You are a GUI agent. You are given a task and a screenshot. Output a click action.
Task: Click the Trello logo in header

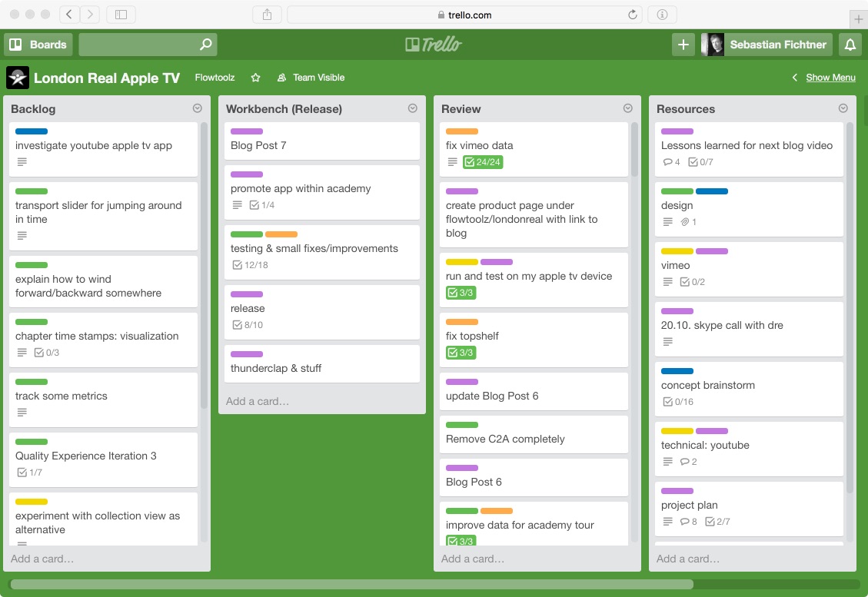click(x=434, y=45)
